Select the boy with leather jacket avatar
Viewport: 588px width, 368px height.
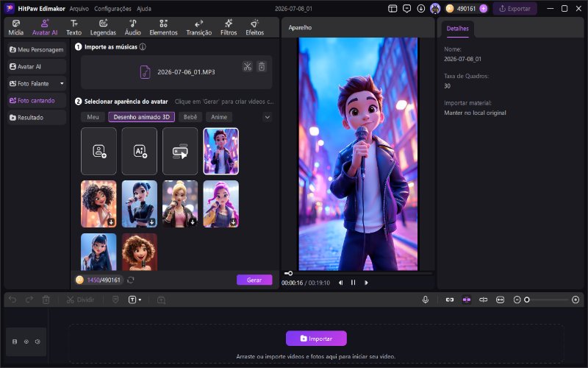(x=221, y=151)
